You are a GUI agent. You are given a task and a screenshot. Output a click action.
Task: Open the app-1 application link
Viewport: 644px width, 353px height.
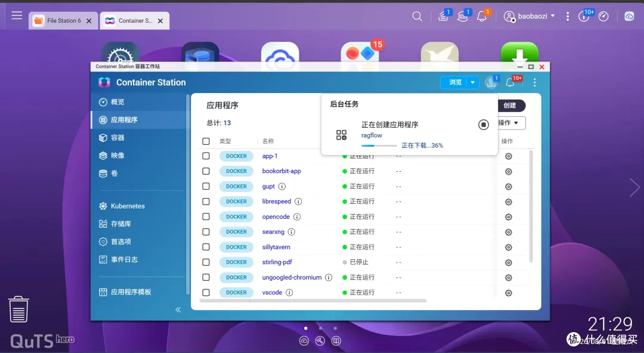pos(270,156)
